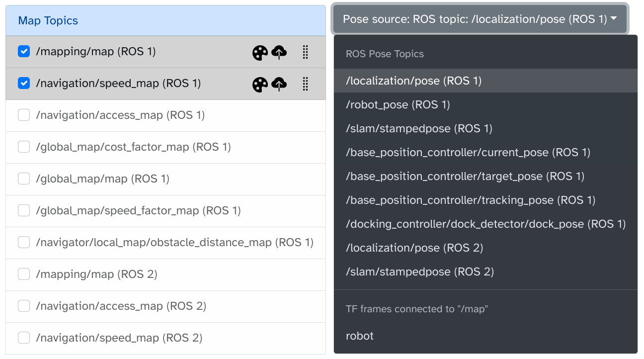The height and width of the screenshot is (359, 644).
Task: Tick /global_map/speed_factor_map (ROS 1) checkbox
Action: 24,211
